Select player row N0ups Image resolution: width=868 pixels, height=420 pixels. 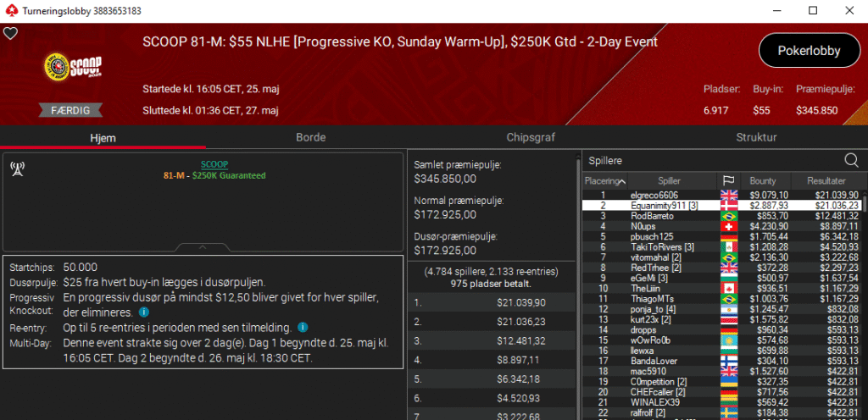coord(722,226)
